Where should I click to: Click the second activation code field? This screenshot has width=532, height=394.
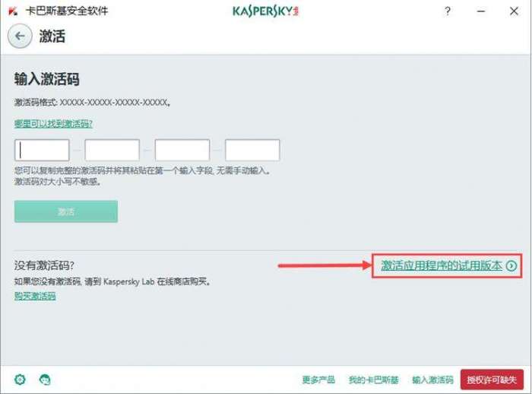pos(112,150)
